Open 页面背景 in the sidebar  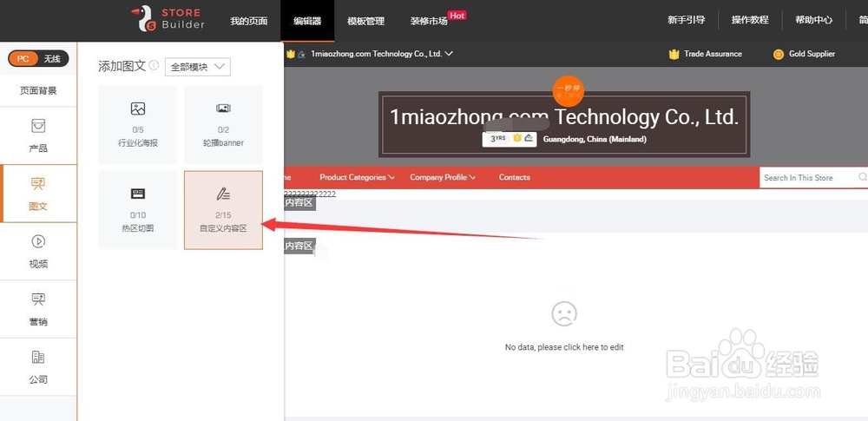point(38,91)
